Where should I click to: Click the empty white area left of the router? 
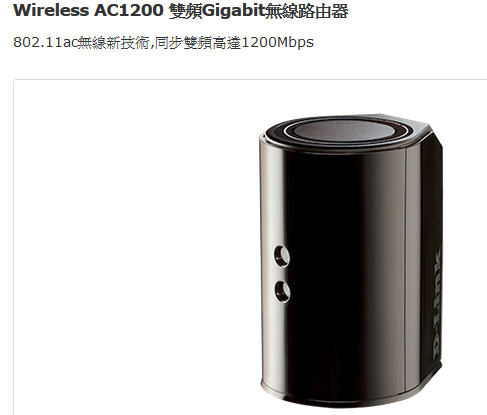click(133, 247)
